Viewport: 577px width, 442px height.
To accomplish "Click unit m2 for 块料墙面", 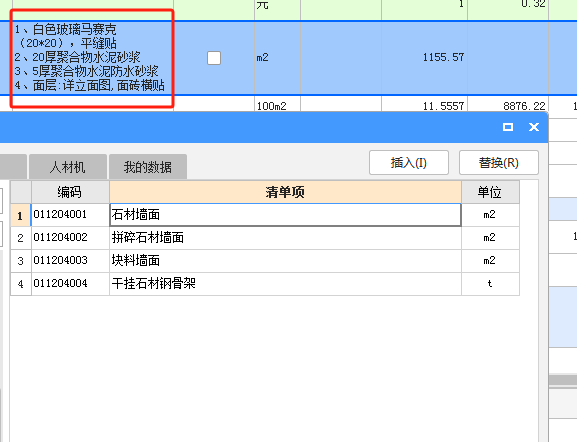I will pyautogui.click(x=490, y=261).
